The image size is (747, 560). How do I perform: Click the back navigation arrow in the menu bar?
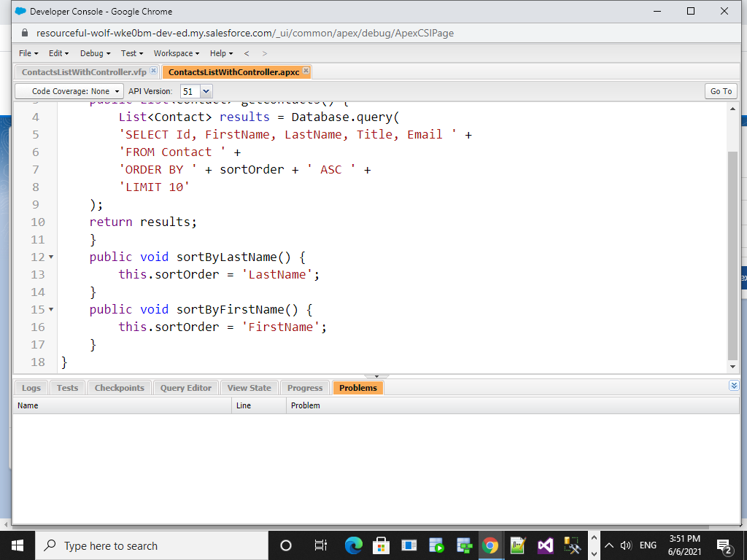tap(246, 52)
